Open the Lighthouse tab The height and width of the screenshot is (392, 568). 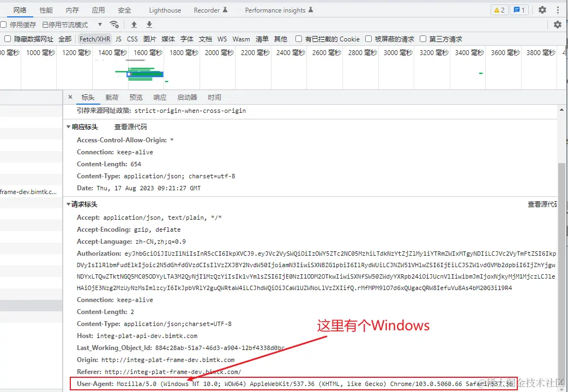tap(165, 10)
